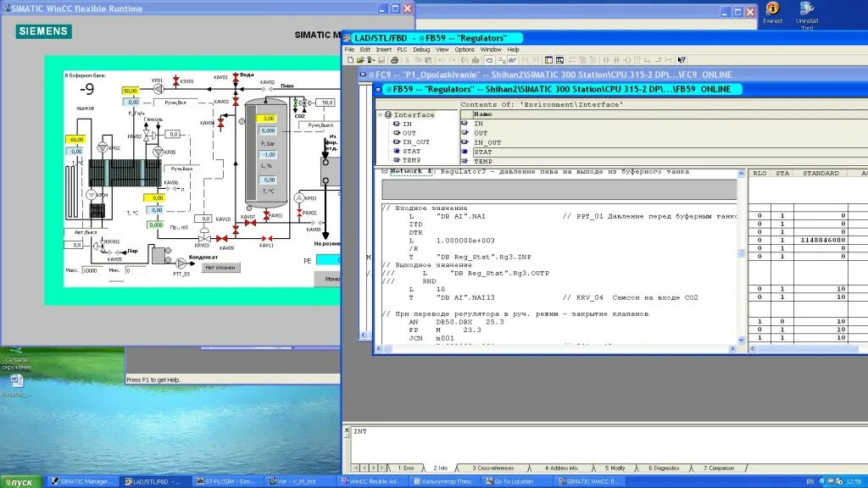Open the File menu in LAD/STL/FBD
Screen dimensions: 868x488
click(x=349, y=50)
